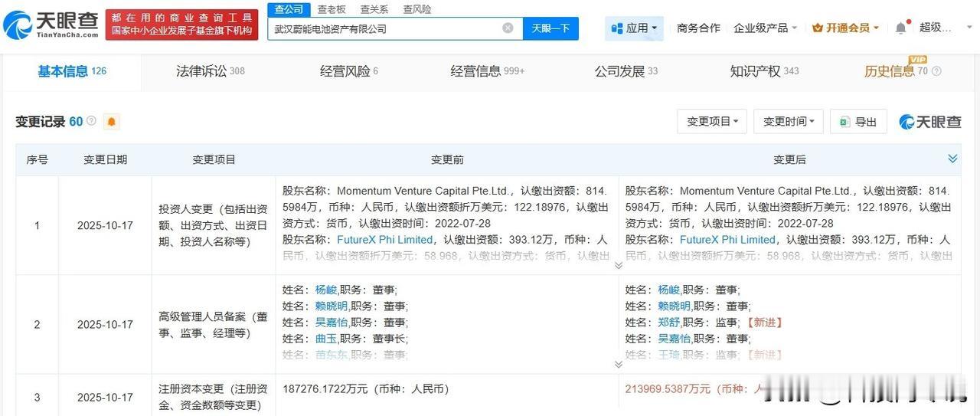Open notifications via the bell icon in the header
Screen dimensions: 980x416
tap(900, 28)
